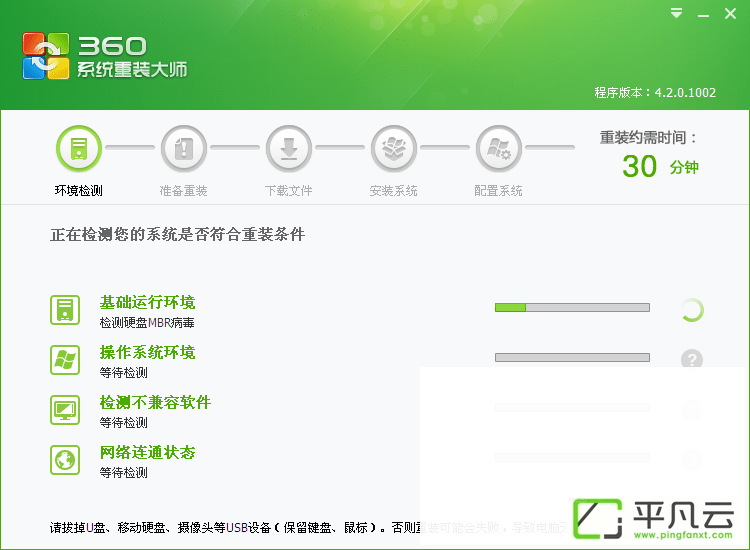Click the 操作系统环境 Windows icon
Screen dimensions: 750x550
tap(65, 360)
